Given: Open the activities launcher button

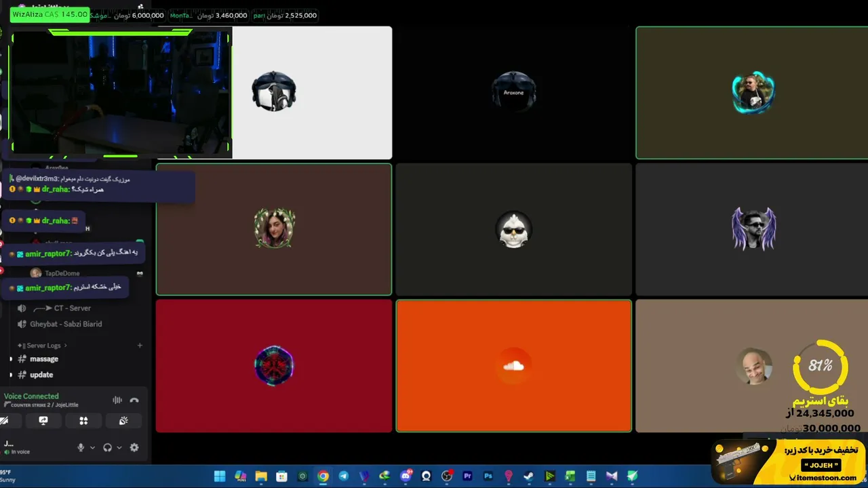Looking at the screenshot, I should click(83, 421).
